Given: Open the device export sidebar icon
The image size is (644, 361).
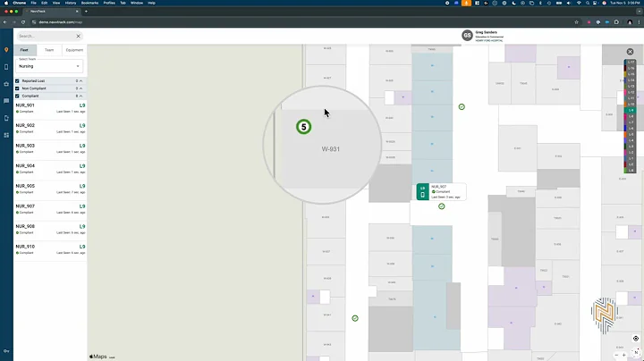Looking at the screenshot, I should click(x=6, y=118).
